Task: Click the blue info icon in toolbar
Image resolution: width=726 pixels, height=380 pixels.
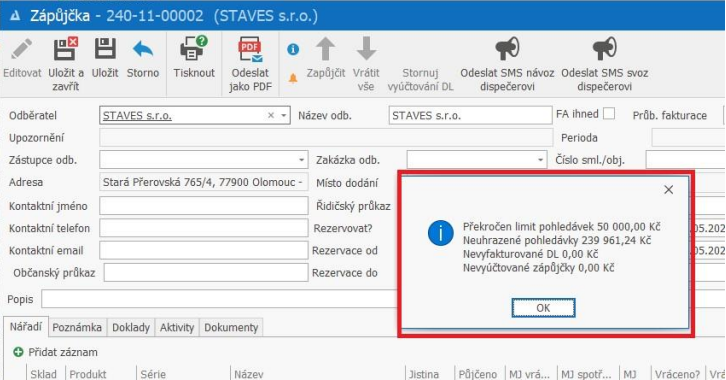Action: click(293, 49)
